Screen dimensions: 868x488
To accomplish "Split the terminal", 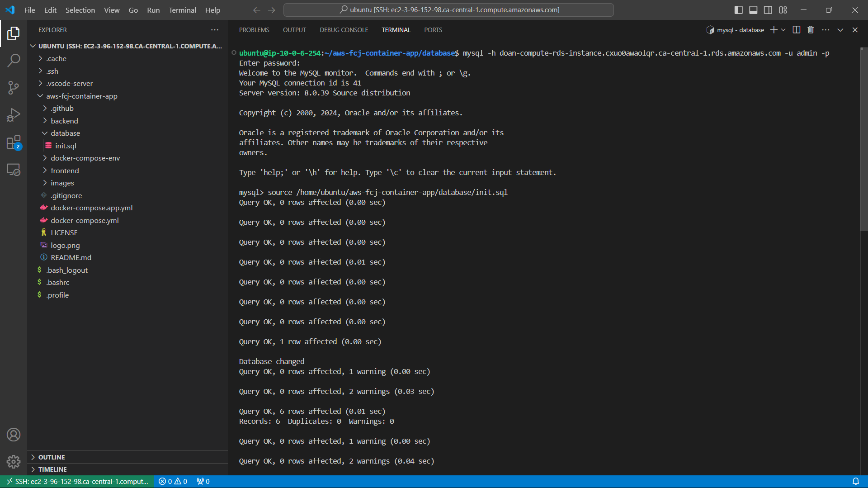I will point(797,30).
